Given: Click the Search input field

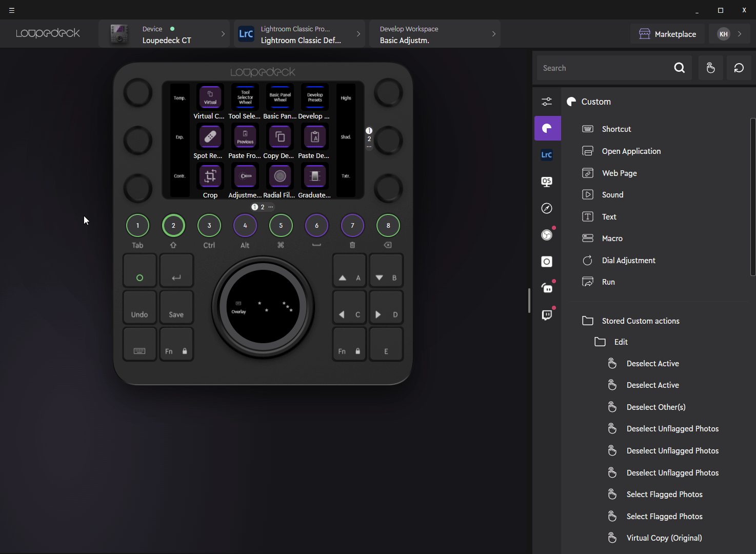Looking at the screenshot, I should [x=605, y=68].
